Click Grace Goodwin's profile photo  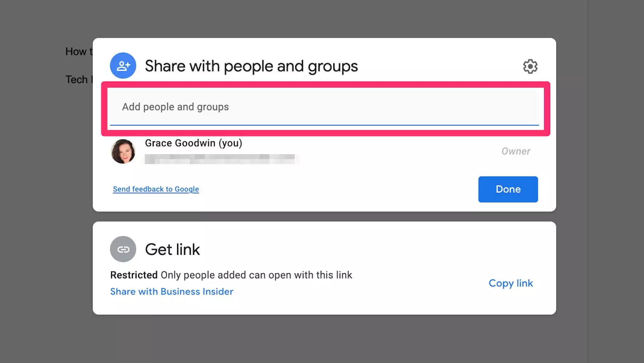coord(123,151)
